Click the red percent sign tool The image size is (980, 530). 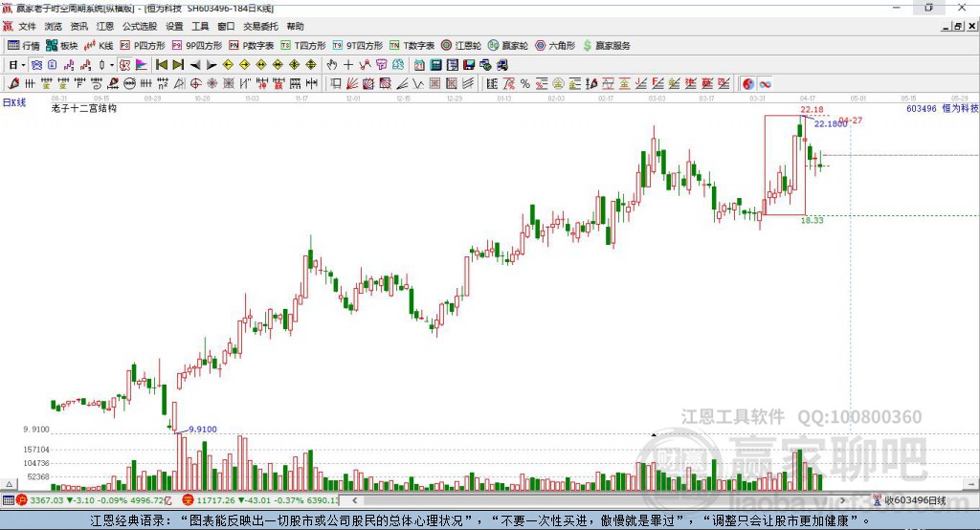tap(542, 83)
